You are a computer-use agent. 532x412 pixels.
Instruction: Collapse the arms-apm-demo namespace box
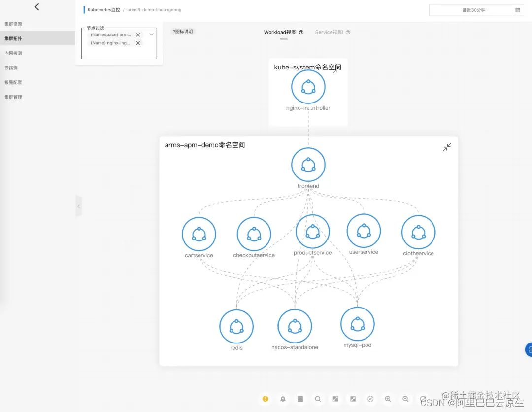click(447, 147)
